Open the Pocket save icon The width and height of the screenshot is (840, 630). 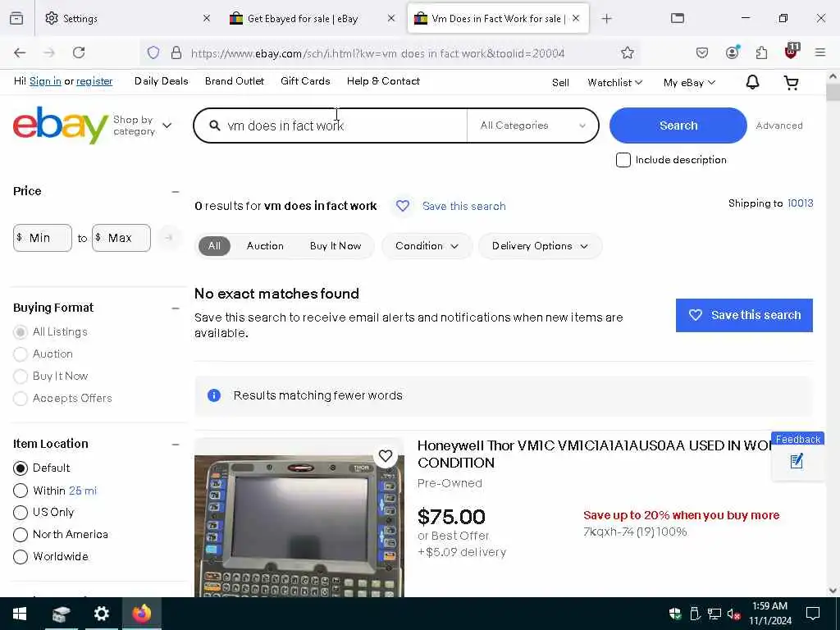[x=702, y=52]
